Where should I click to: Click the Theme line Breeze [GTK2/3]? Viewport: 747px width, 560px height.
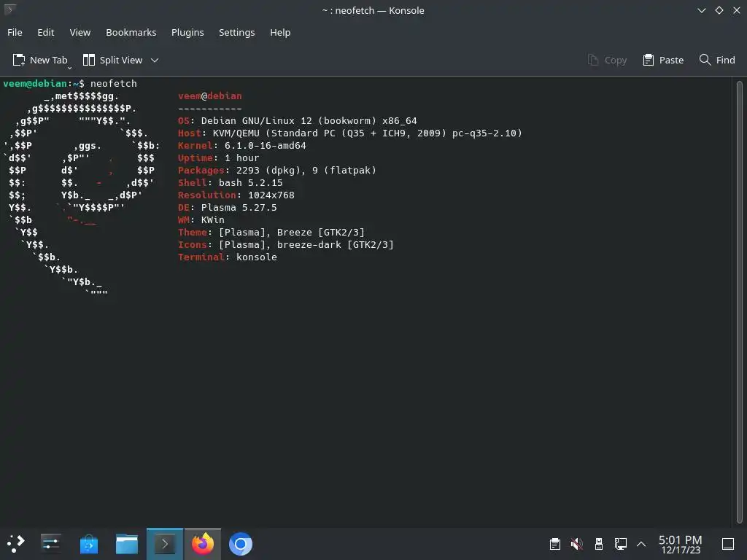[x=271, y=232]
